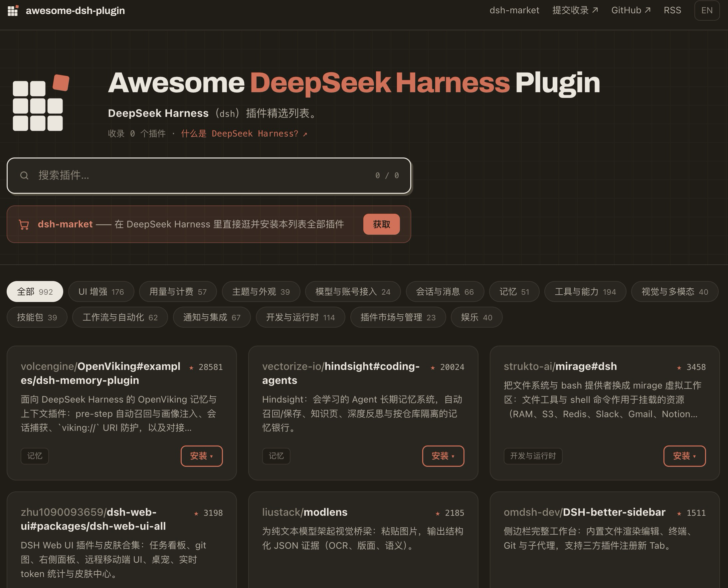The height and width of the screenshot is (588, 728).
Task: Open 什么是 DeepSeek Harness? link
Action: [244, 134]
